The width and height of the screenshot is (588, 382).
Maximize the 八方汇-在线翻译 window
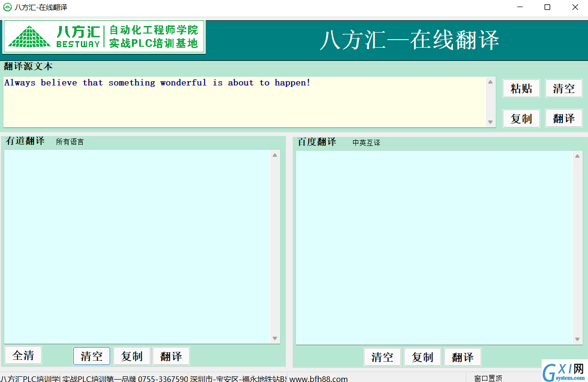coord(547,7)
